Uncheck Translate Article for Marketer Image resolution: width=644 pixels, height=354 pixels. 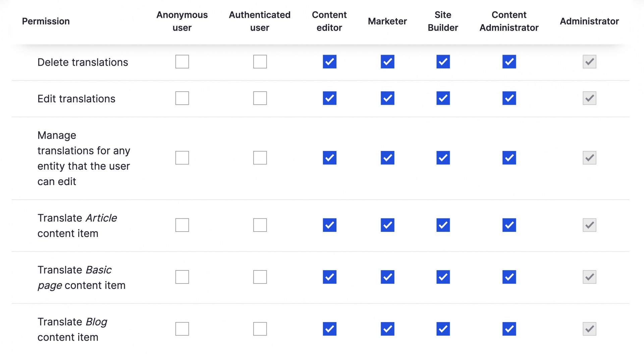[387, 225]
